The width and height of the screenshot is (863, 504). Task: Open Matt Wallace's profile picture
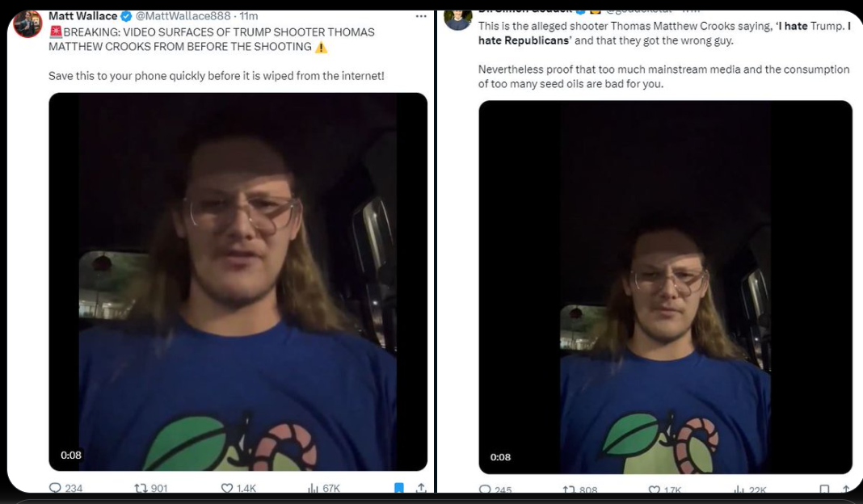27,23
